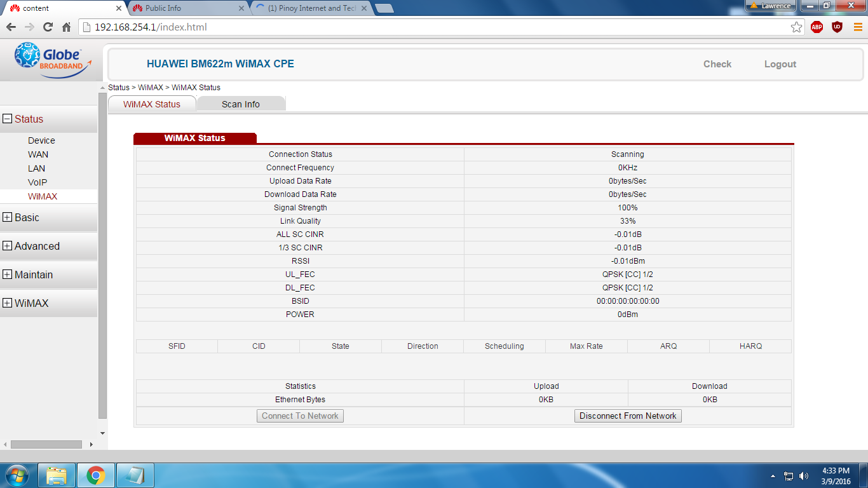Click the Scheduling column header

point(504,346)
